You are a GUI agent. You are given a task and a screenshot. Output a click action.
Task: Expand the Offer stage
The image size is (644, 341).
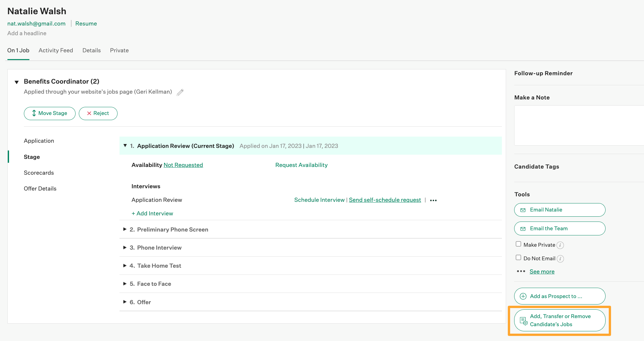tap(125, 302)
